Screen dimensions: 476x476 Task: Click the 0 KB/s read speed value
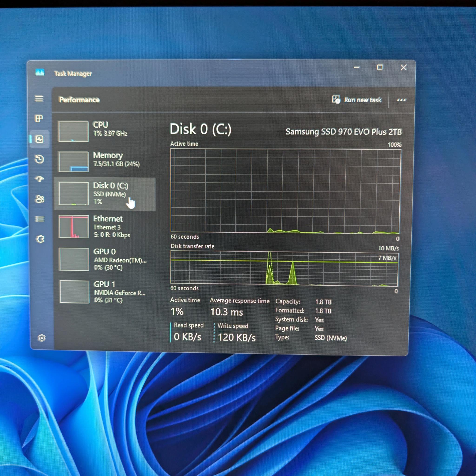tap(188, 337)
